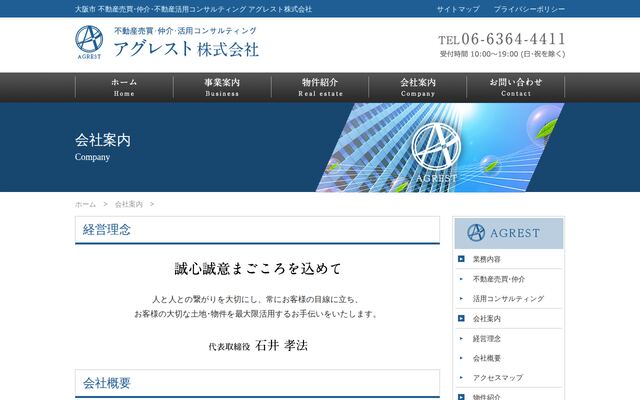Image resolution: width=640 pixels, height=400 pixels.
Task: Click small arrow bullet beside 不動産売買・仲介
Action: tap(461, 279)
